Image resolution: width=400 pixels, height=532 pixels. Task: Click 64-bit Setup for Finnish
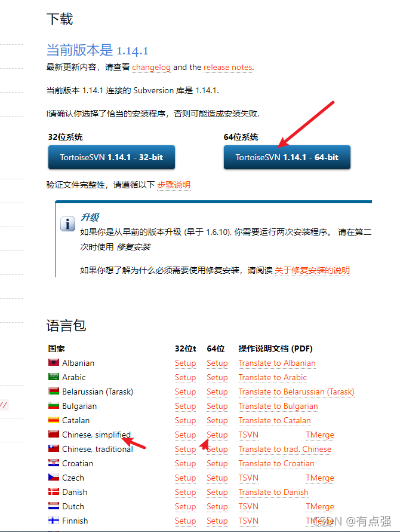217,521
